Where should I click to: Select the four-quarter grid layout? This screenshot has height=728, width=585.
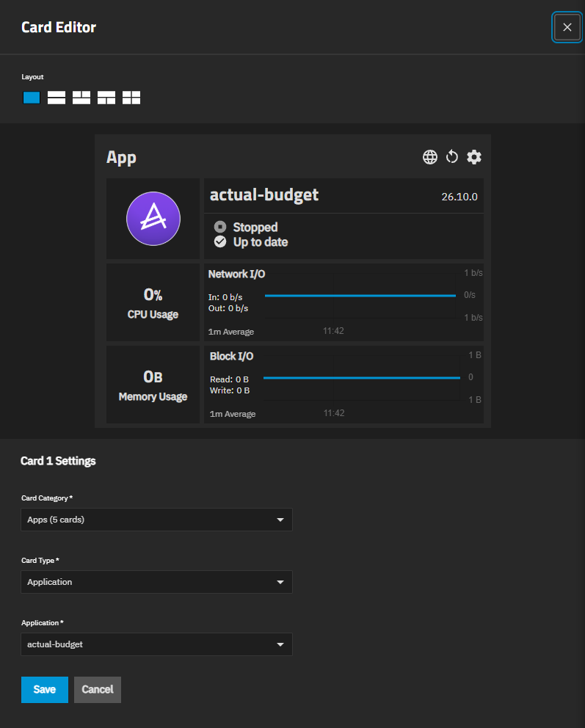131,98
